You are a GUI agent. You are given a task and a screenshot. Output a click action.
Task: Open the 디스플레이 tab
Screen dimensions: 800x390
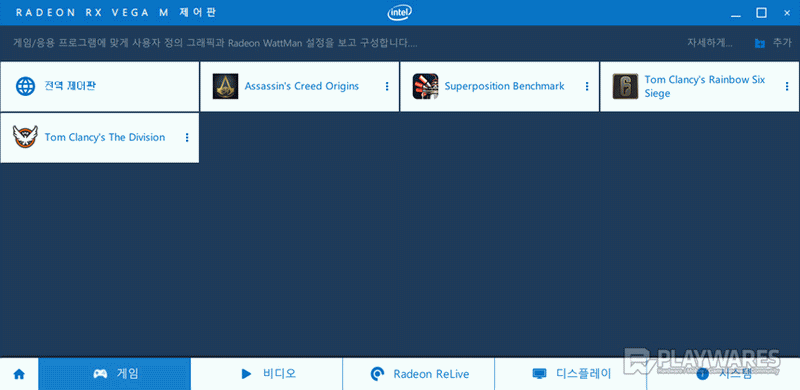pos(570,374)
